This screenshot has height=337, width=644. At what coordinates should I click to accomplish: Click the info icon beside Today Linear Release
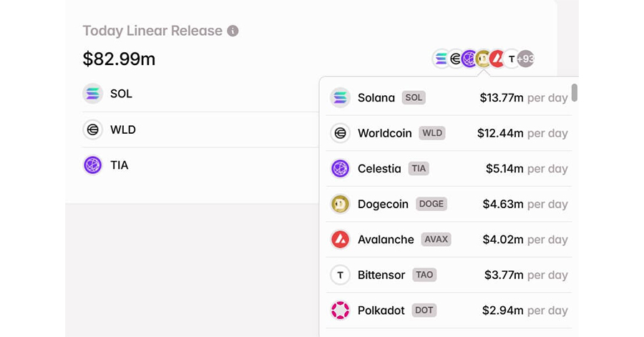coord(233,31)
